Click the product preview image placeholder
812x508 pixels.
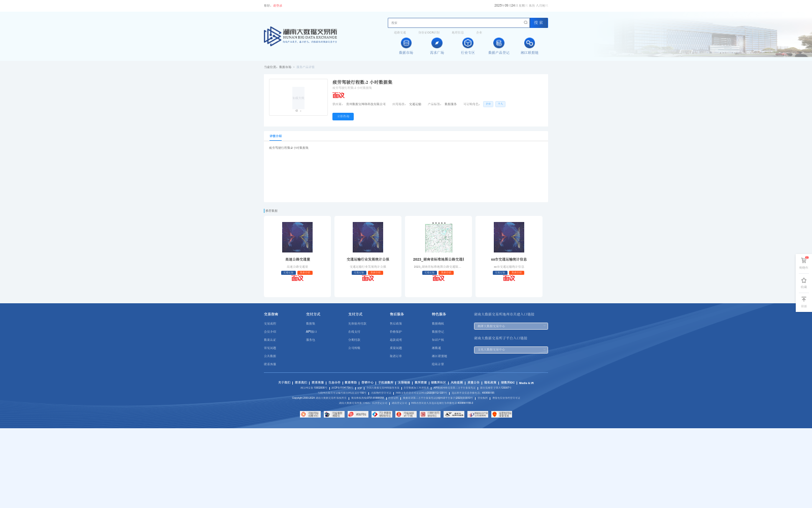pos(298,98)
